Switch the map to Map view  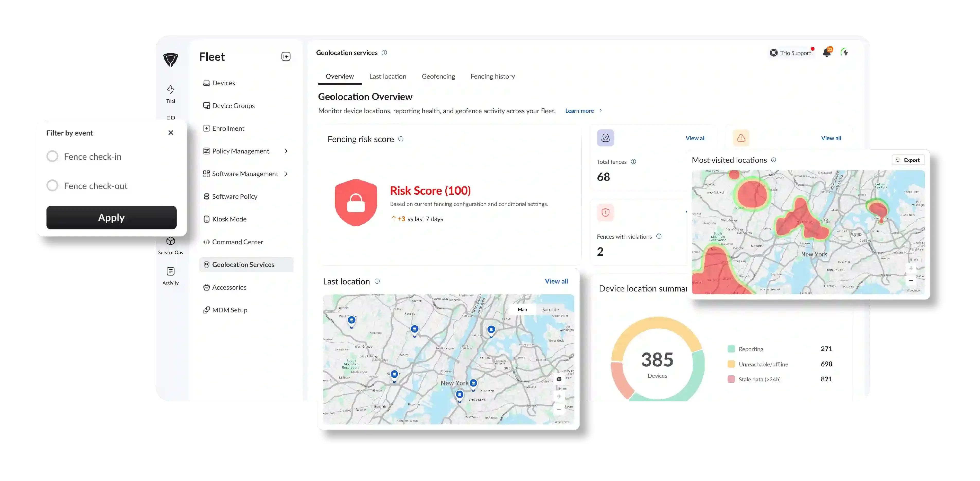point(522,310)
